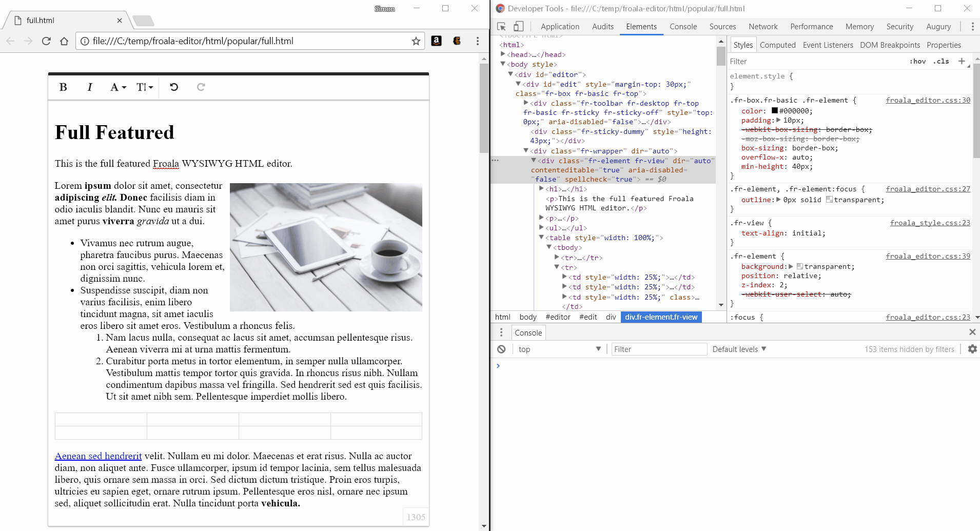Expand the h1 element node
980x531 pixels.
[x=541, y=188]
